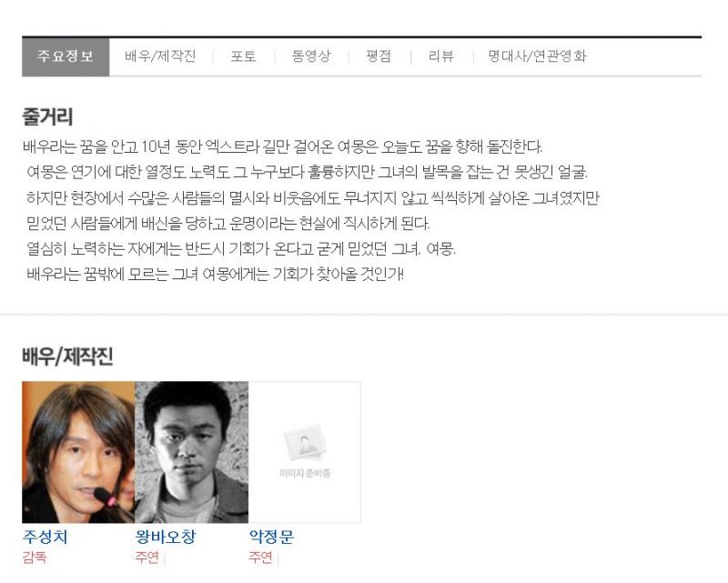Image resolution: width=728 pixels, height=583 pixels.
Task: Click the last synopsis line ending 찾아올 것인가
Action: (215, 274)
